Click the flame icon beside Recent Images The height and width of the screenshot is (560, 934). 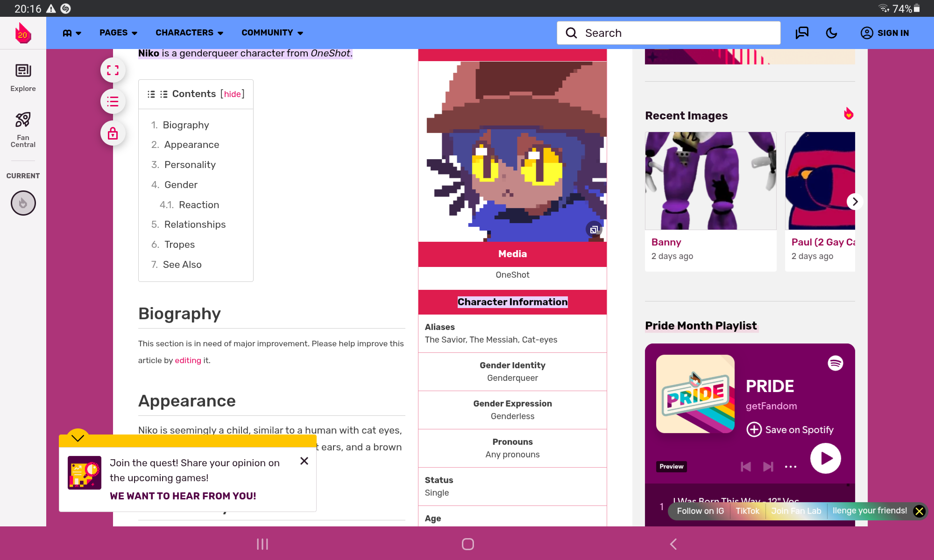[x=849, y=114]
